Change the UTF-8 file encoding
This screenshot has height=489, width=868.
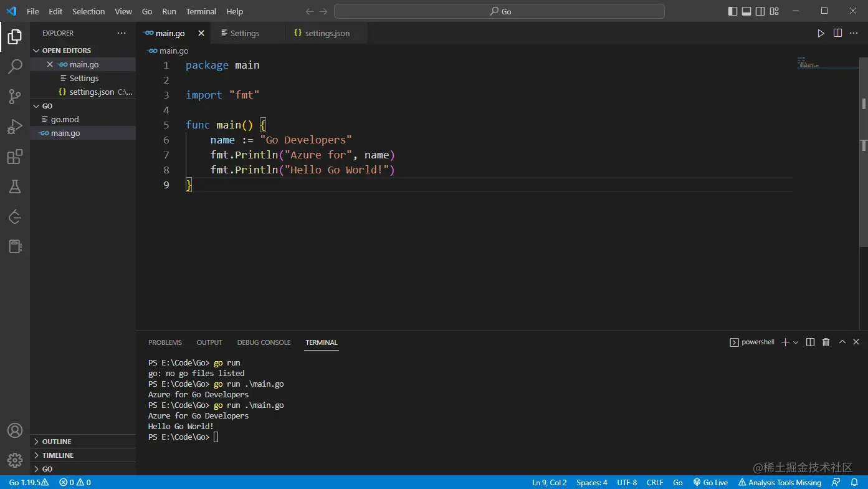coord(627,482)
